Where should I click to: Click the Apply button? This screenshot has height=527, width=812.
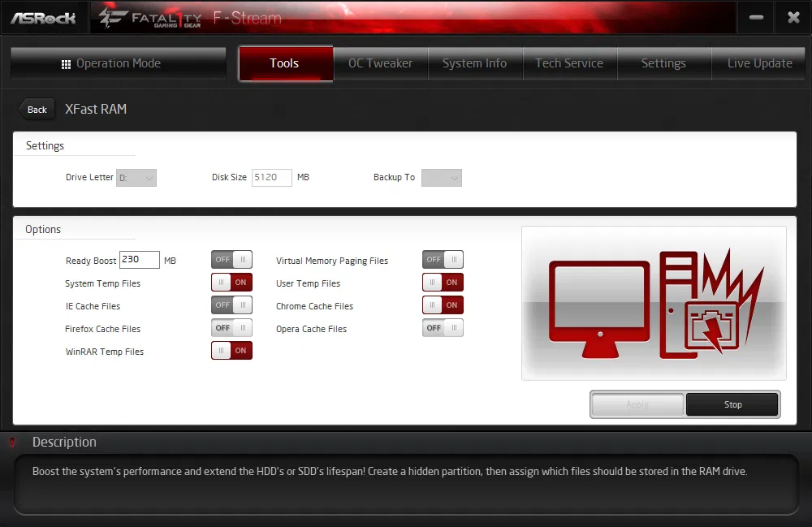tap(637, 405)
